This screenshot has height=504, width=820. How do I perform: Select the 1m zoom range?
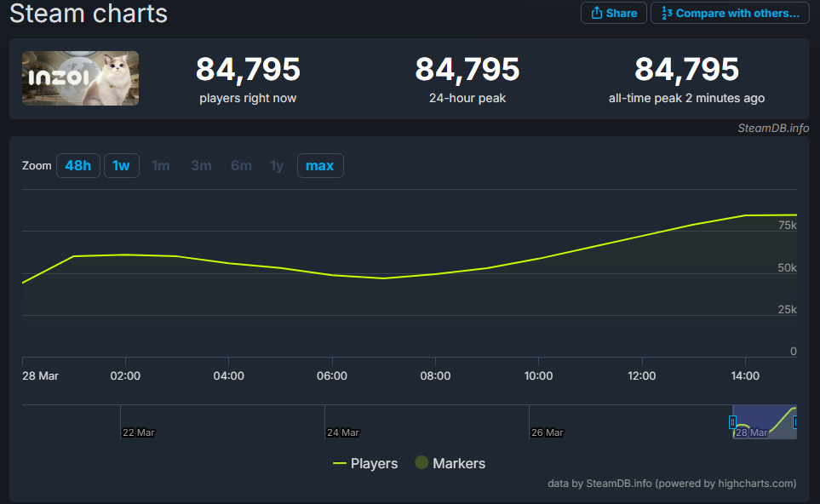coord(161,166)
